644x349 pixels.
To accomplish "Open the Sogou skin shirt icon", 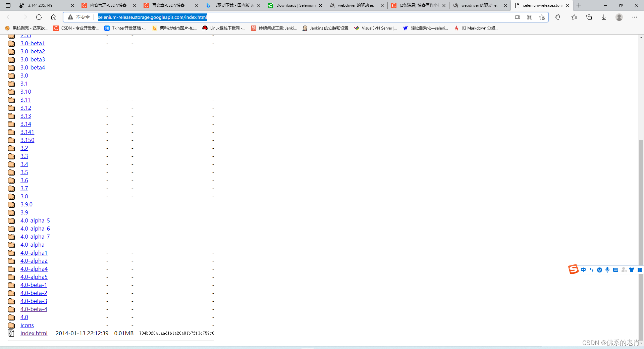I will (632, 270).
